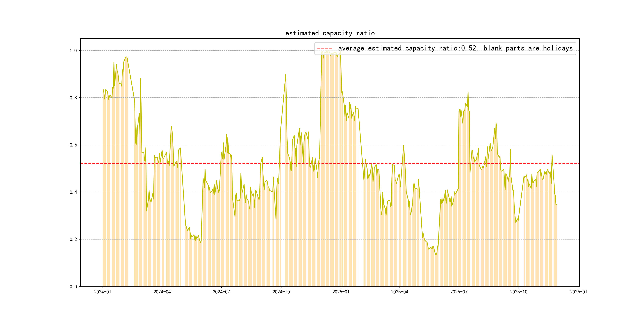Click the 2025-01 x-axis label

click(x=341, y=292)
